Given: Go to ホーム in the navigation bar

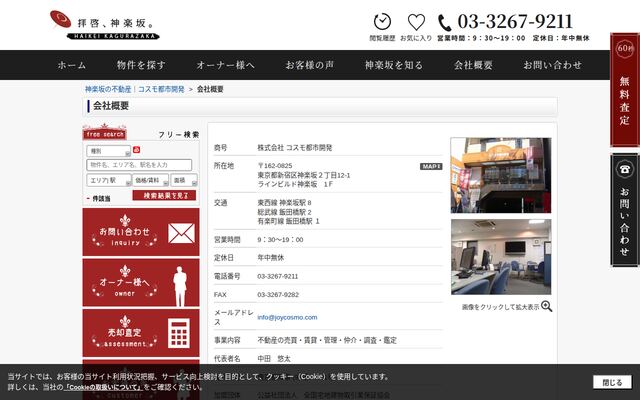Looking at the screenshot, I should (72, 65).
